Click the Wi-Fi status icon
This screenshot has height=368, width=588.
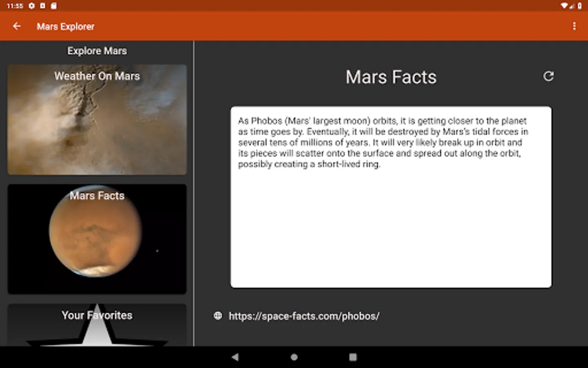pyautogui.click(x=564, y=6)
